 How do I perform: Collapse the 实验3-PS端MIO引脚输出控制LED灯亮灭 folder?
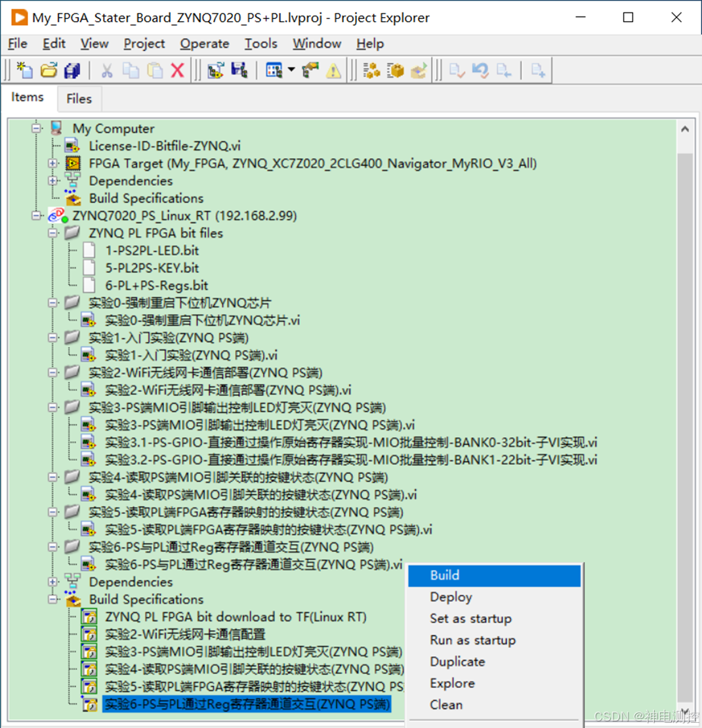pyautogui.click(x=53, y=407)
